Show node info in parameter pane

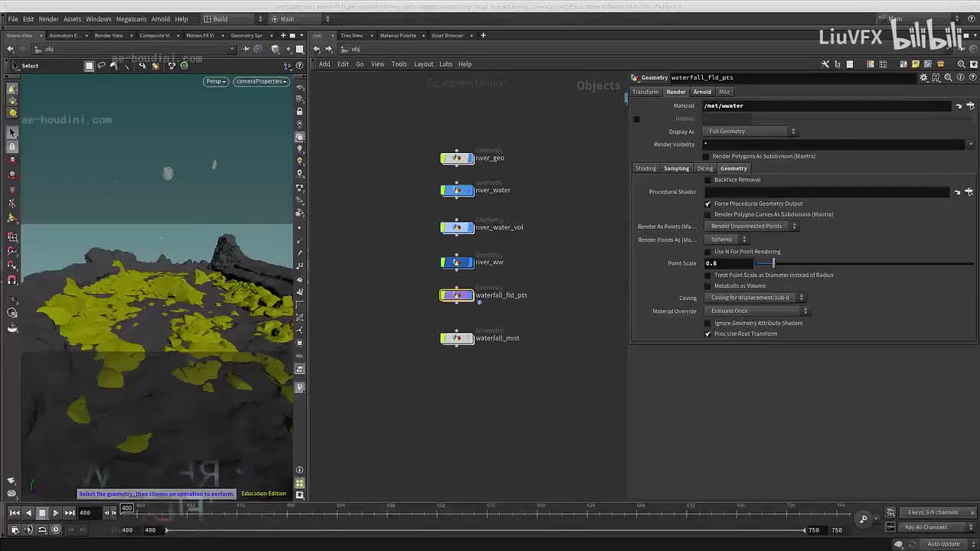tap(959, 77)
